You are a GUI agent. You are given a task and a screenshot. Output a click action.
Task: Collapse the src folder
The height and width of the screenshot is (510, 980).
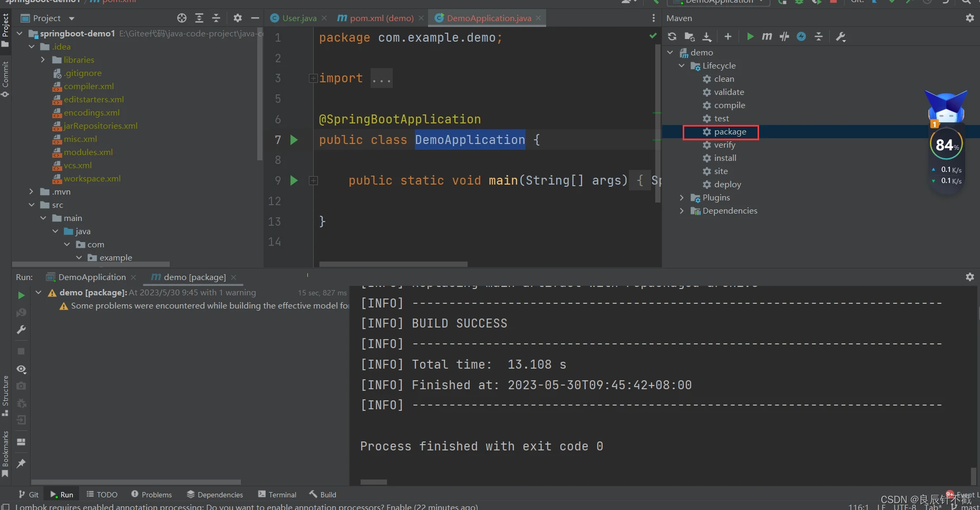pyautogui.click(x=32, y=205)
